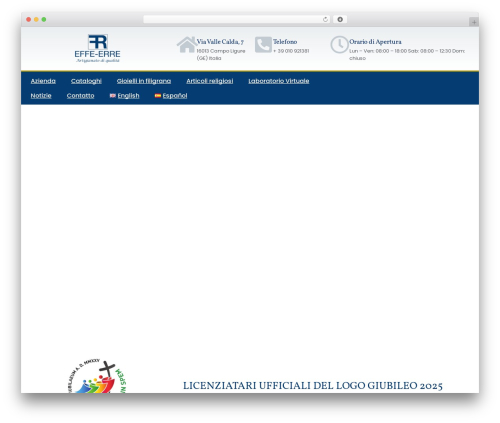
Task: Switch language to Español
Action: [175, 96]
